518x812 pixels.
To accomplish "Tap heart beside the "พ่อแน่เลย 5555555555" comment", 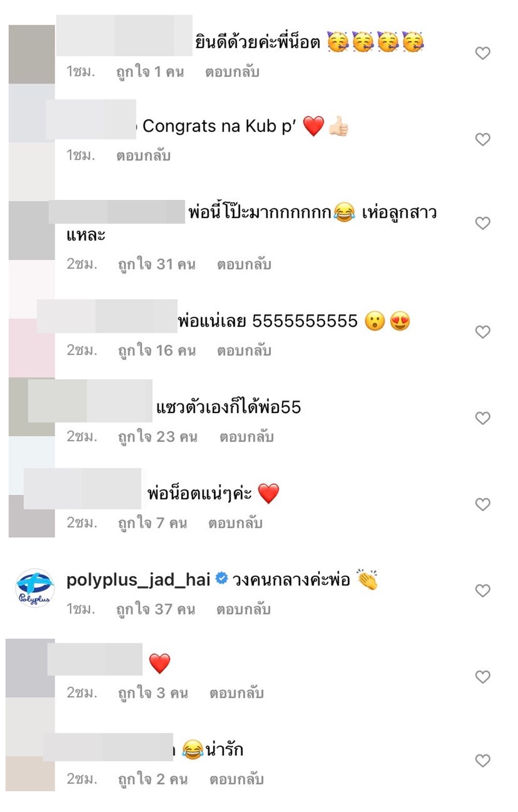I will 482,332.
